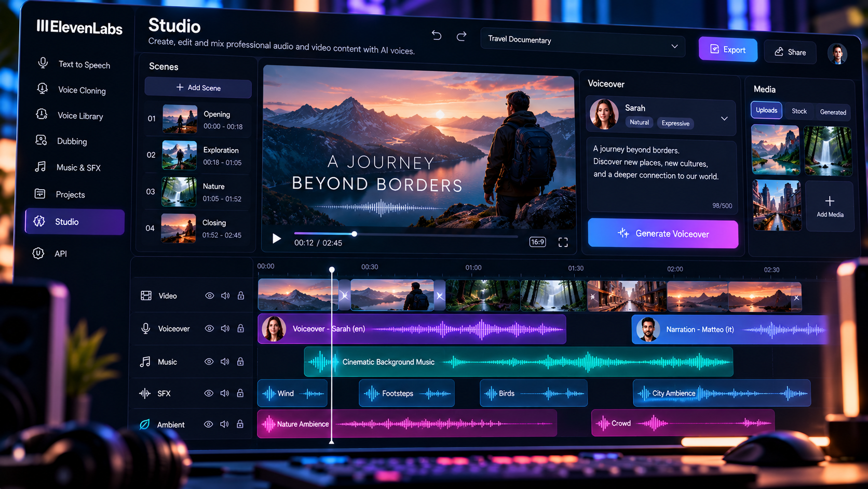
Task: Switch to Generated media tab
Action: tap(833, 112)
